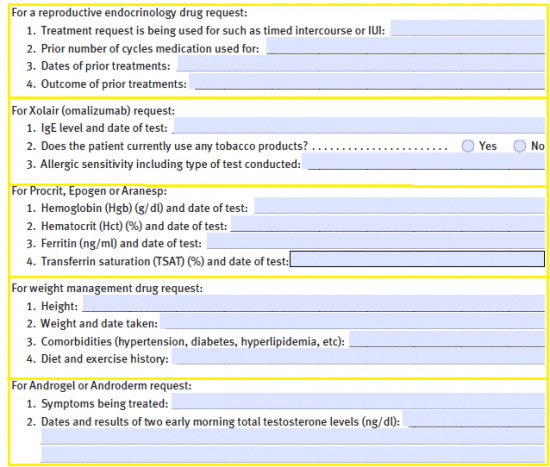Click 'For Procrit, Epogen or Aranesp:' heading

tap(89, 191)
